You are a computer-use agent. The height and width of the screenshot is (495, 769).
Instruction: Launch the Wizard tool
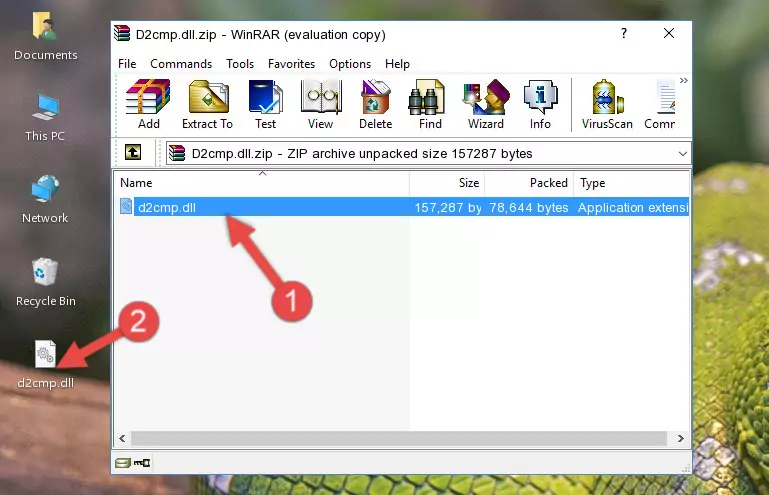[486, 104]
